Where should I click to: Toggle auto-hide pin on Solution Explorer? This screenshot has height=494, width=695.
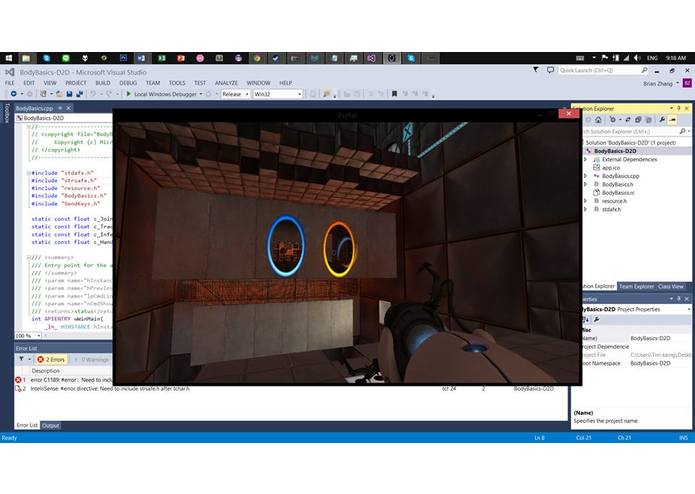point(679,108)
